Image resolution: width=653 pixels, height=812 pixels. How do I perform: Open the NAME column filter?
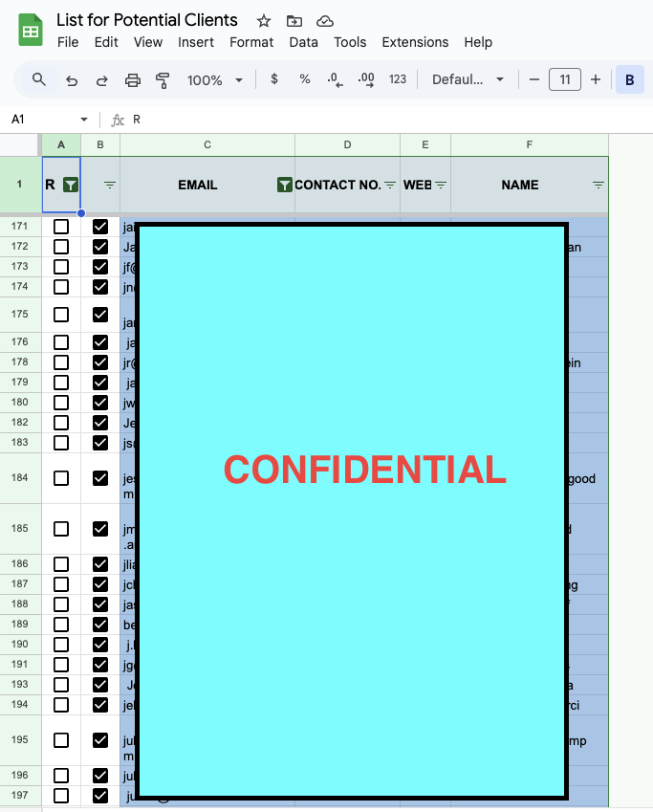click(599, 185)
